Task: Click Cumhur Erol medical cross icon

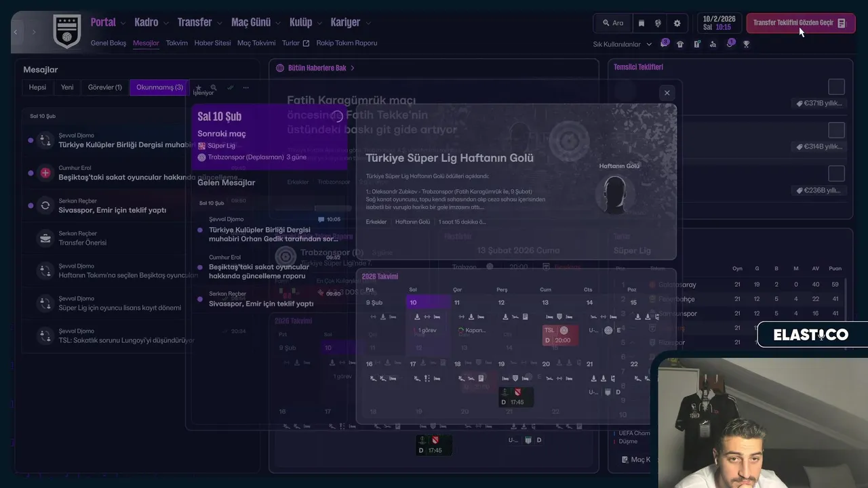Action: [x=45, y=173]
